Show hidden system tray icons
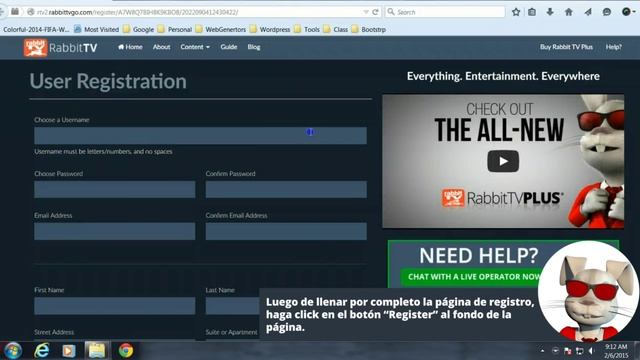The height and width of the screenshot is (360, 640). coord(542,351)
